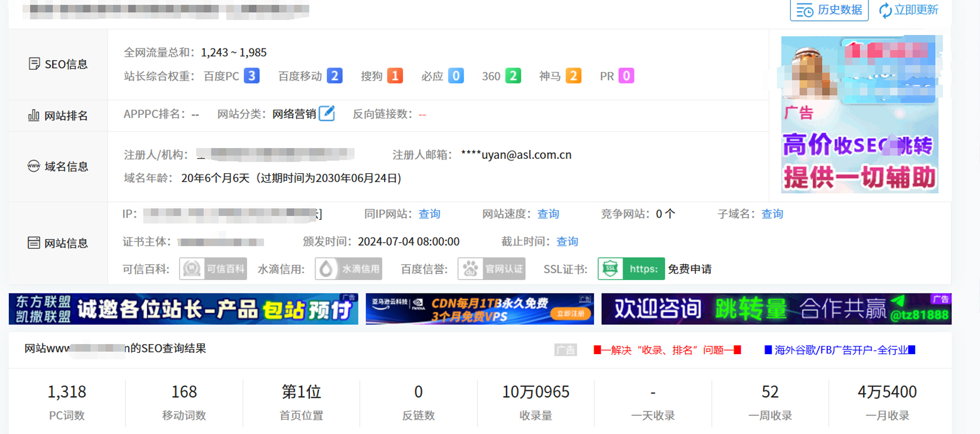Query 子域名 via 查询 link
This screenshot has width=980, height=434.
[772, 214]
